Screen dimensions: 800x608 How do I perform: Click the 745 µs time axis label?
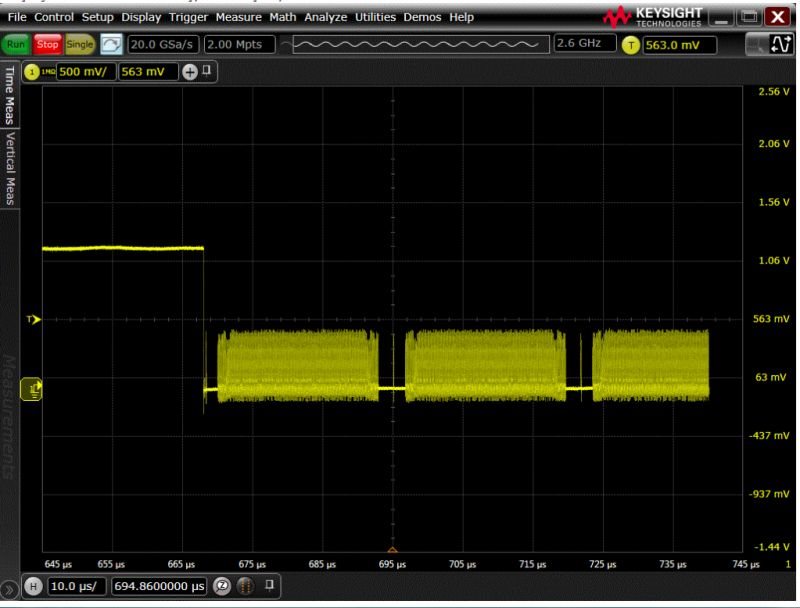(x=745, y=564)
